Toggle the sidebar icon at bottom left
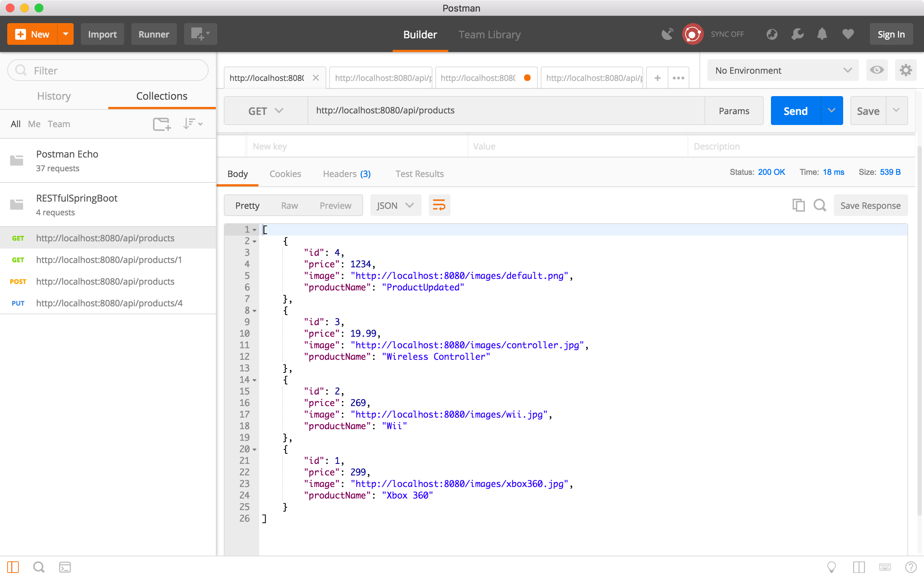Screen dimensions: 924x578 [x=13, y=567]
